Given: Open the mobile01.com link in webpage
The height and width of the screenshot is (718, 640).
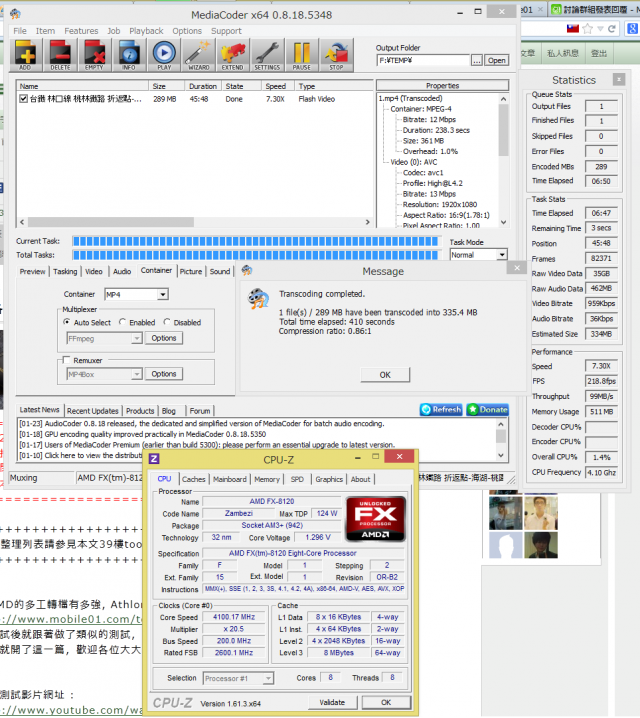Looking at the screenshot, I should click(x=71, y=619).
